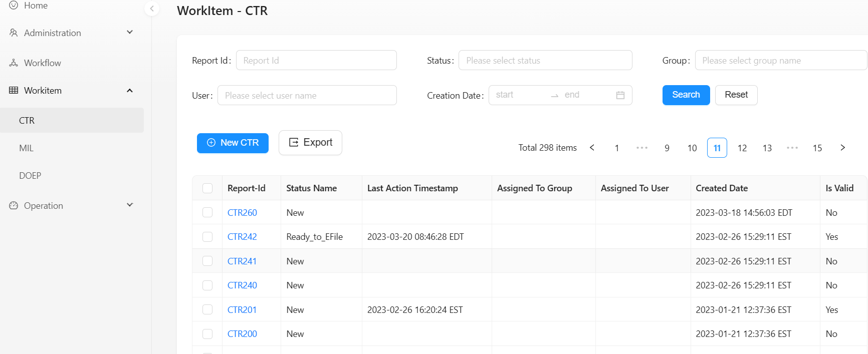Image resolution: width=868 pixels, height=354 pixels.
Task: Click the Export button
Action: coord(310,143)
